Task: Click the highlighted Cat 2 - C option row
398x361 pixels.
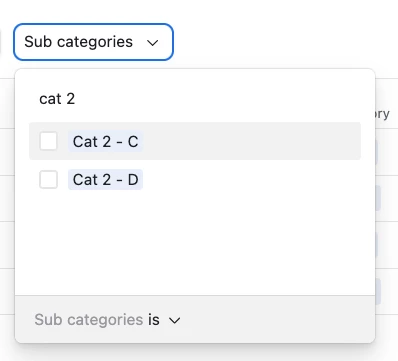Action: point(195,141)
